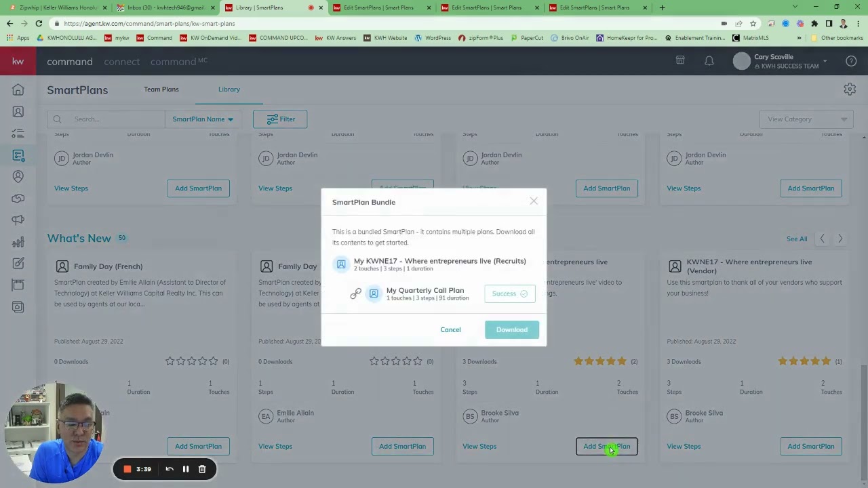868x488 pixels.
Task: Open the SmartPlans settings gear icon
Action: [x=850, y=89]
